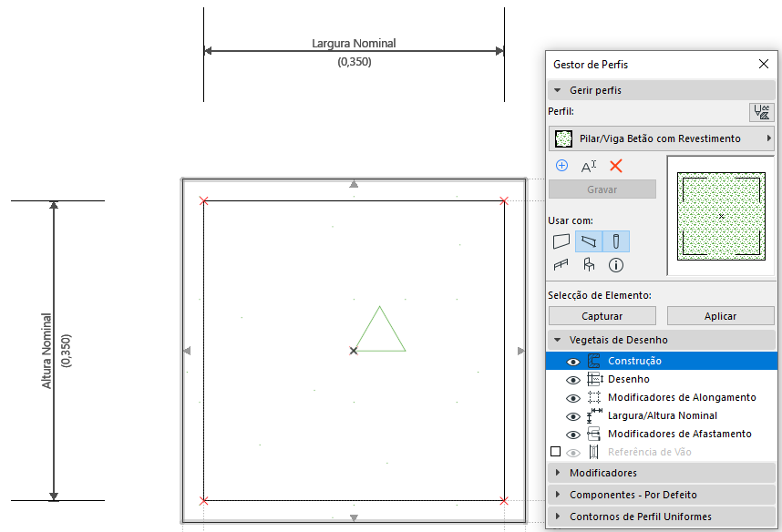Click the Capturar button
The width and height of the screenshot is (782, 532).
click(x=602, y=316)
